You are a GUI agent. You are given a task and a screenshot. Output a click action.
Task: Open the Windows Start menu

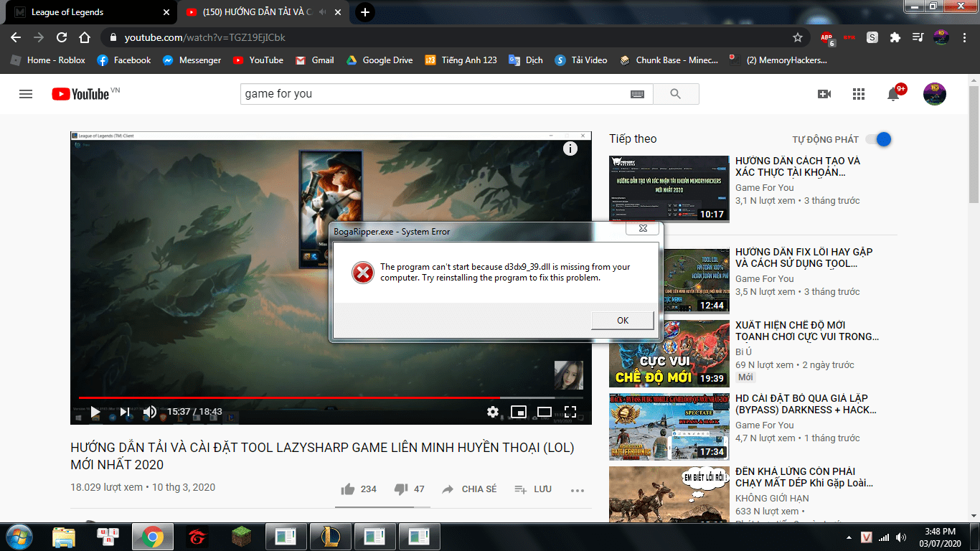(x=19, y=537)
